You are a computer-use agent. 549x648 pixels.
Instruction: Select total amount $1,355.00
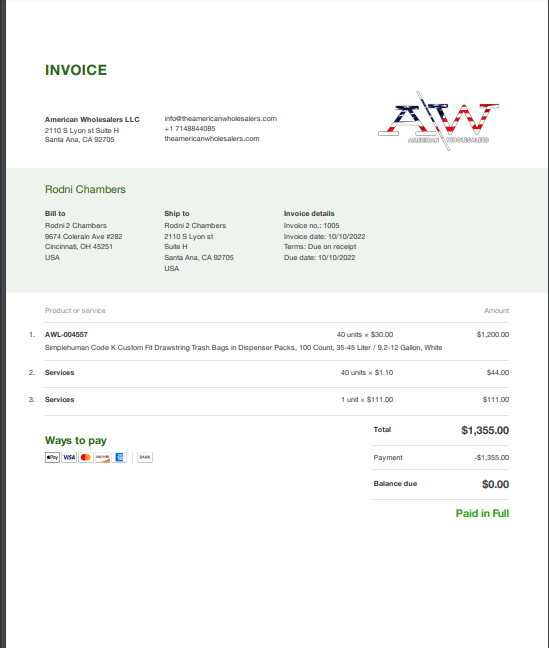point(485,430)
